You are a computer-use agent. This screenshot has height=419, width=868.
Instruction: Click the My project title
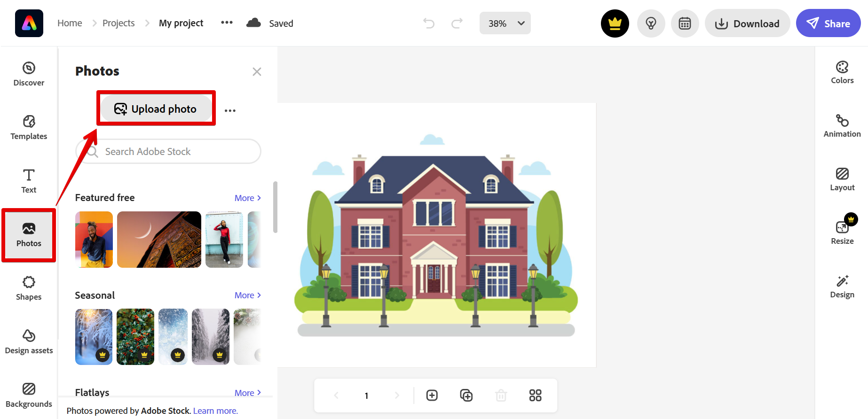(x=181, y=23)
